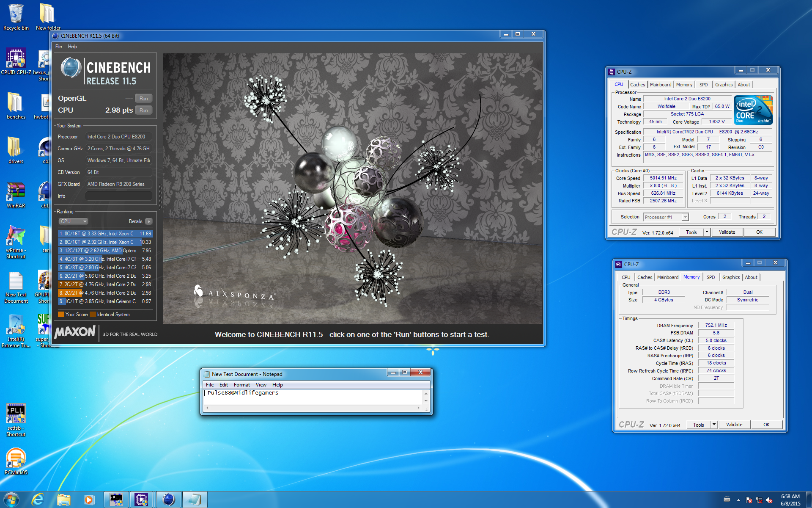Select the wPrime Shortcut desktop icon
The height and width of the screenshot is (508, 812).
(16, 242)
